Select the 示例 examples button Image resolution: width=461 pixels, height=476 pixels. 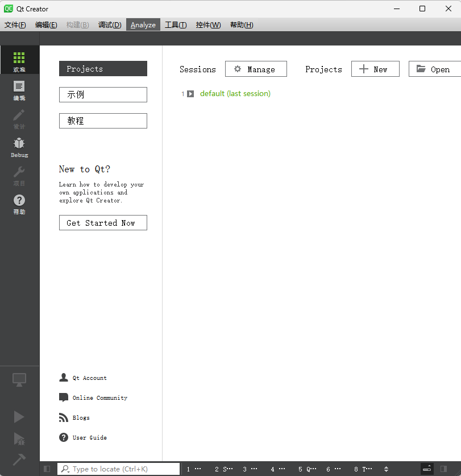tap(103, 95)
